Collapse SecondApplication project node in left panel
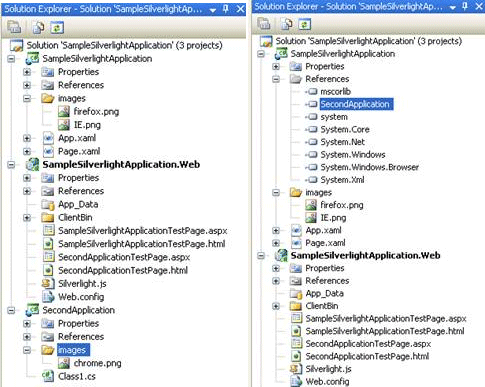This screenshot has height=387, width=485. [11, 310]
